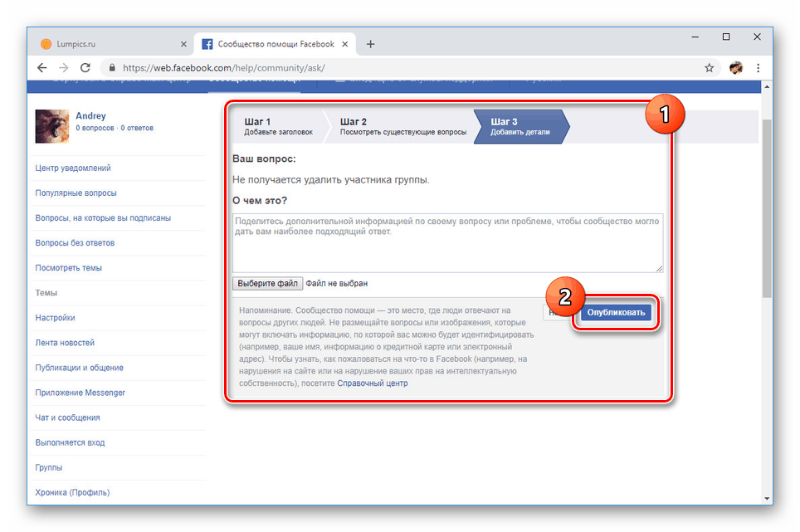Bookmark the page with the star icon
The height and width of the screenshot is (532, 800).
(x=709, y=68)
